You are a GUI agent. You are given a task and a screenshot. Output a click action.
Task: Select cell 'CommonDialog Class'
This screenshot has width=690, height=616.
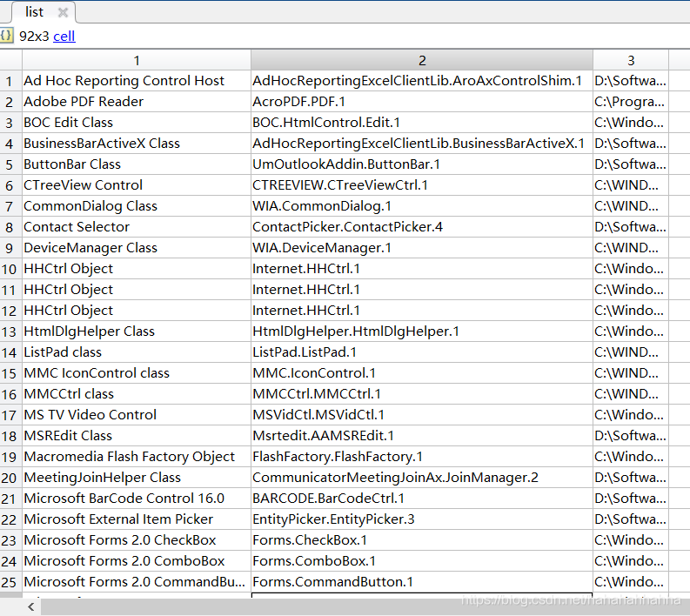click(x=137, y=206)
